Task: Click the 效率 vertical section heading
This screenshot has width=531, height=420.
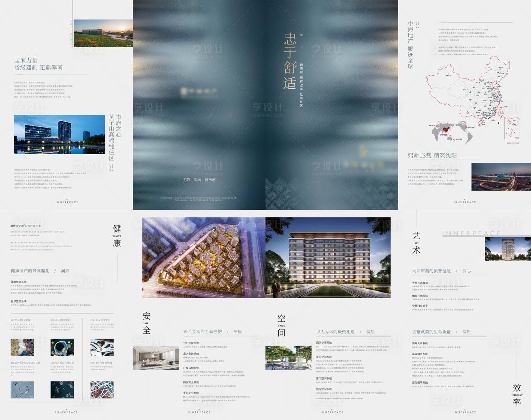Action: pos(517,395)
